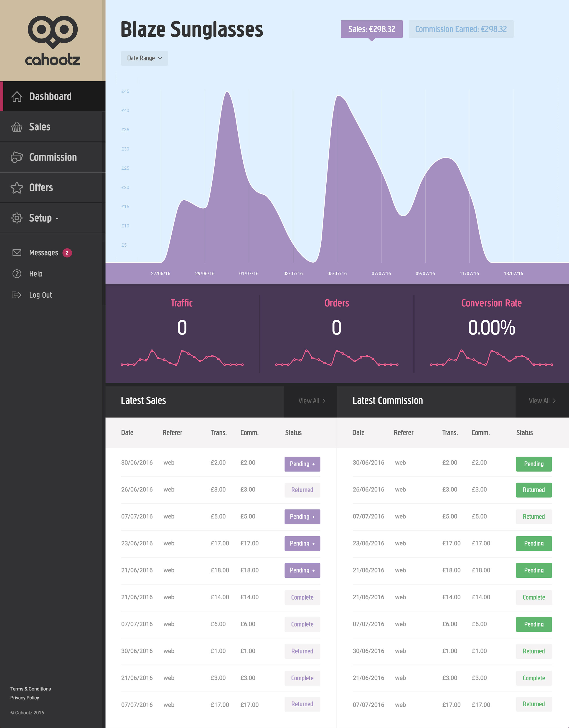The width and height of the screenshot is (569, 728).
Task: Expand the Setup submenu arrow
Action: [x=57, y=219]
